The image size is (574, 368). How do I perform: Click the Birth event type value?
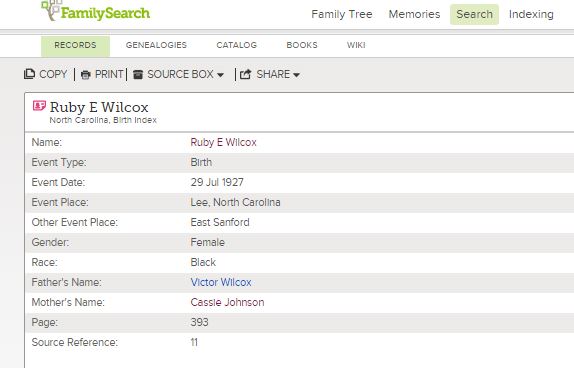tap(201, 162)
